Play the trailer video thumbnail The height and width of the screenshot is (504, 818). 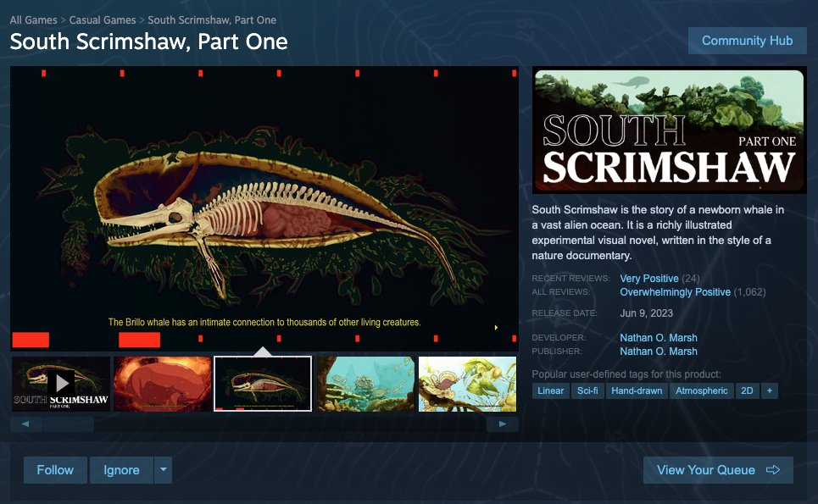coord(61,384)
